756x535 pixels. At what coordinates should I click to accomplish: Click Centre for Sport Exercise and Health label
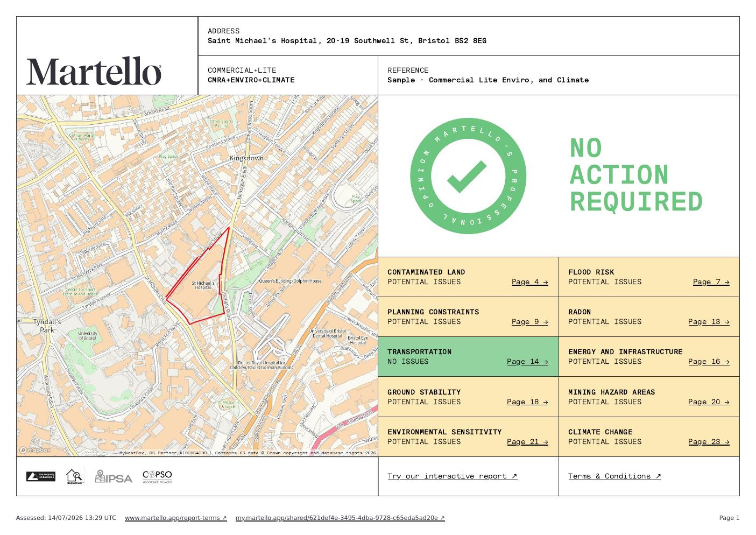point(81,292)
